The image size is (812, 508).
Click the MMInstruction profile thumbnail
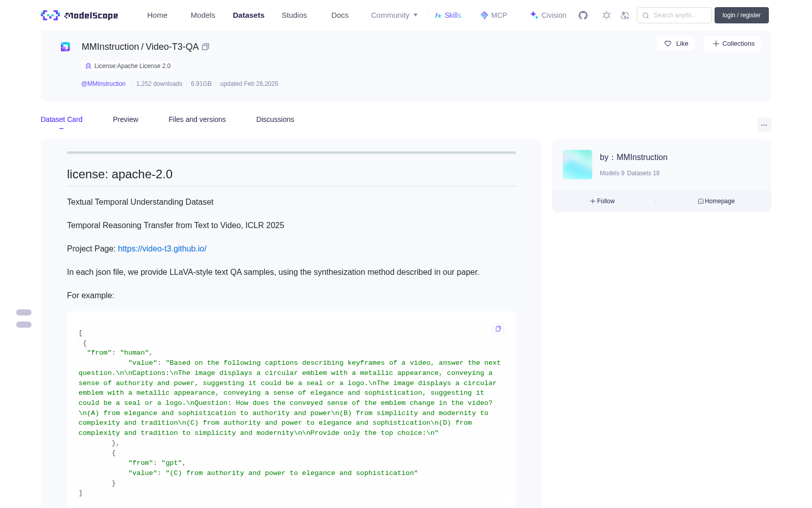coord(578,165)
